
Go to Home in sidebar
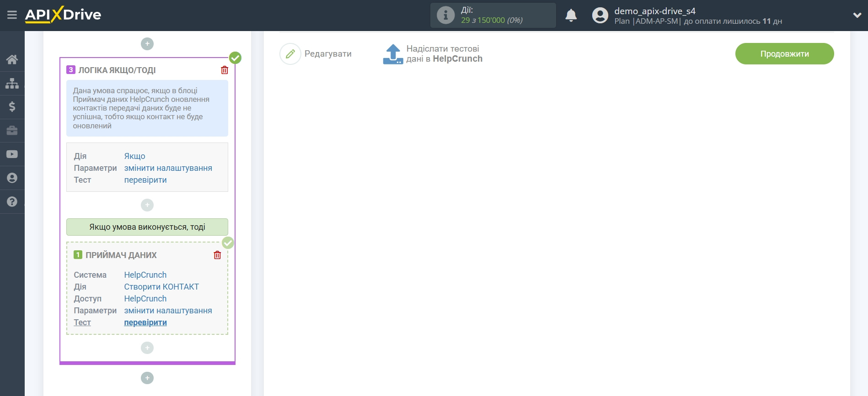pyautogui.click(x=12, y=59)
